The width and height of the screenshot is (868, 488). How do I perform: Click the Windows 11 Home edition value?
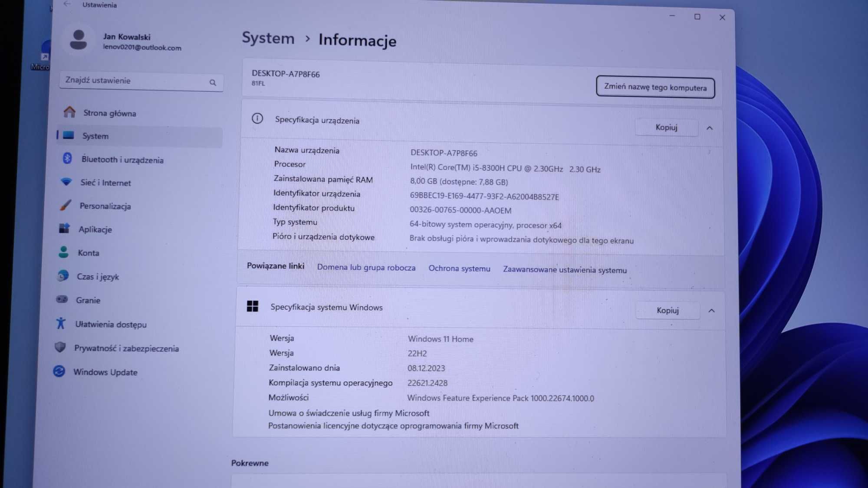click(441, 339)
